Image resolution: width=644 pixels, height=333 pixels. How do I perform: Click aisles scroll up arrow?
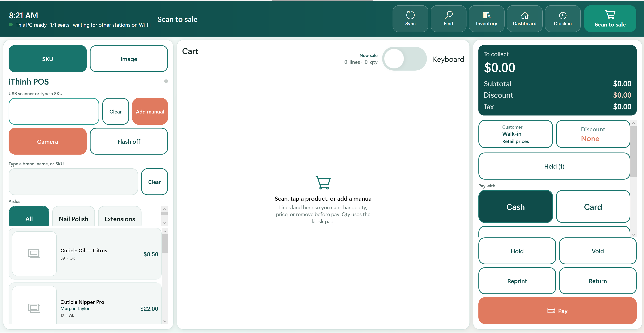(164, 209)
